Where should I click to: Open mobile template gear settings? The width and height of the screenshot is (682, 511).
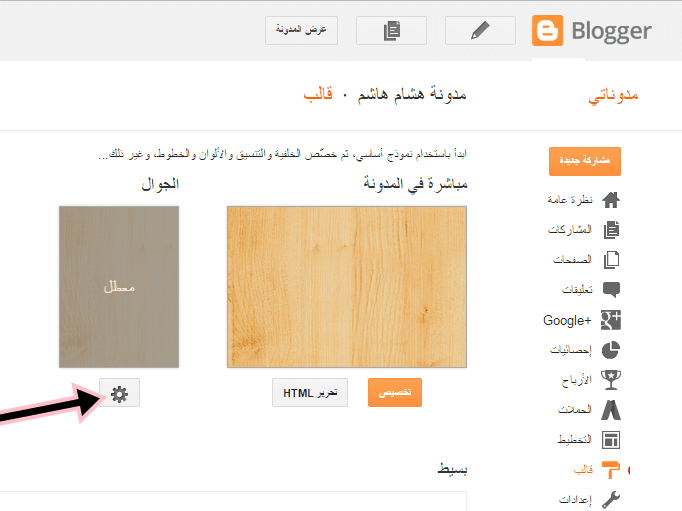pyautogui.click(x=119, y=393)
